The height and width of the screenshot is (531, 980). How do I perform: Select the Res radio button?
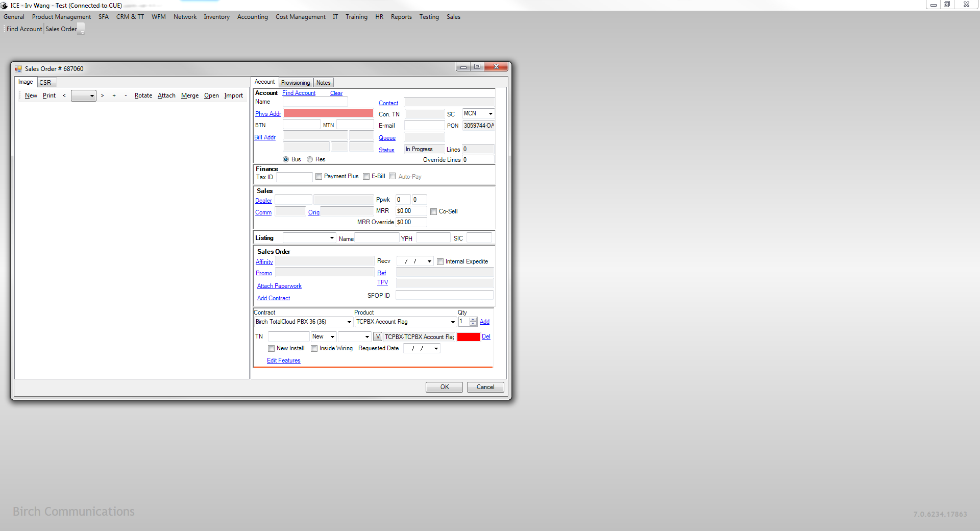coord(310,159)
